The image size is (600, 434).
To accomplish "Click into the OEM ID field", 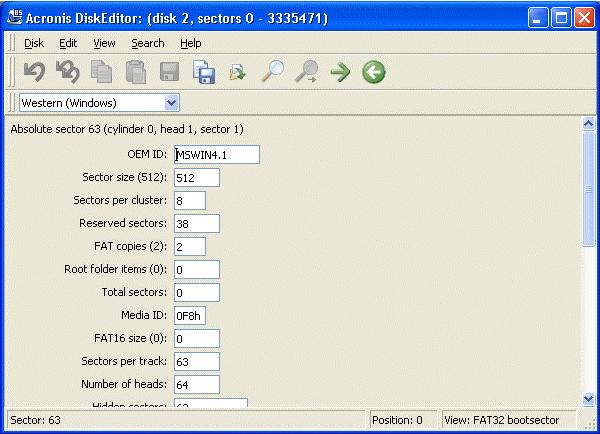I will 217,155.
